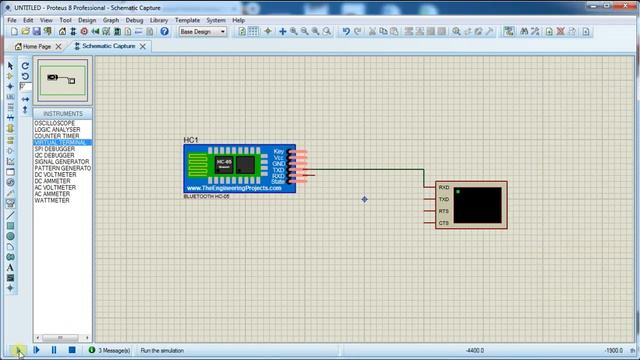
Task: Select the HC-05 Bluetooth module on the schematic
Action: [x=240, y=168]
